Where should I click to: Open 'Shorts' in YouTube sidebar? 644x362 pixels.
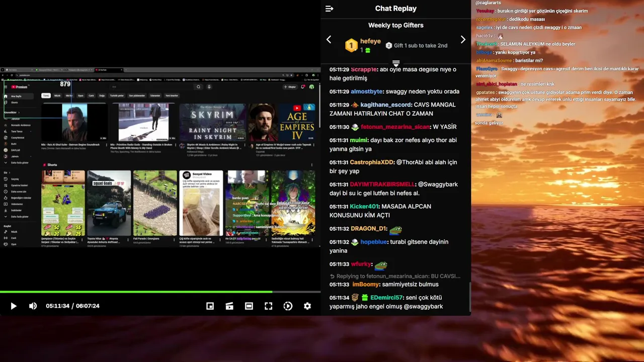click(x=14, y=103)
